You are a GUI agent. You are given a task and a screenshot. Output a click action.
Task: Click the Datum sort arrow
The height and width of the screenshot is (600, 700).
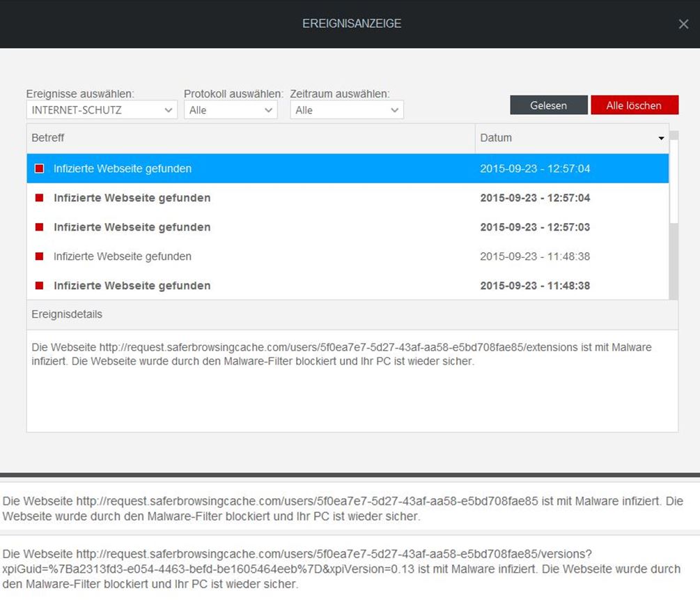point(661,139)
